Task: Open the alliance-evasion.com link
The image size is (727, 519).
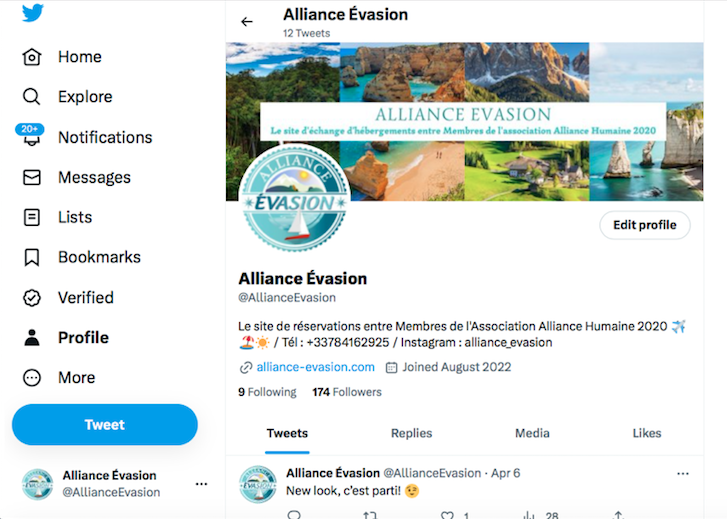Action: (x=315, y=367)
